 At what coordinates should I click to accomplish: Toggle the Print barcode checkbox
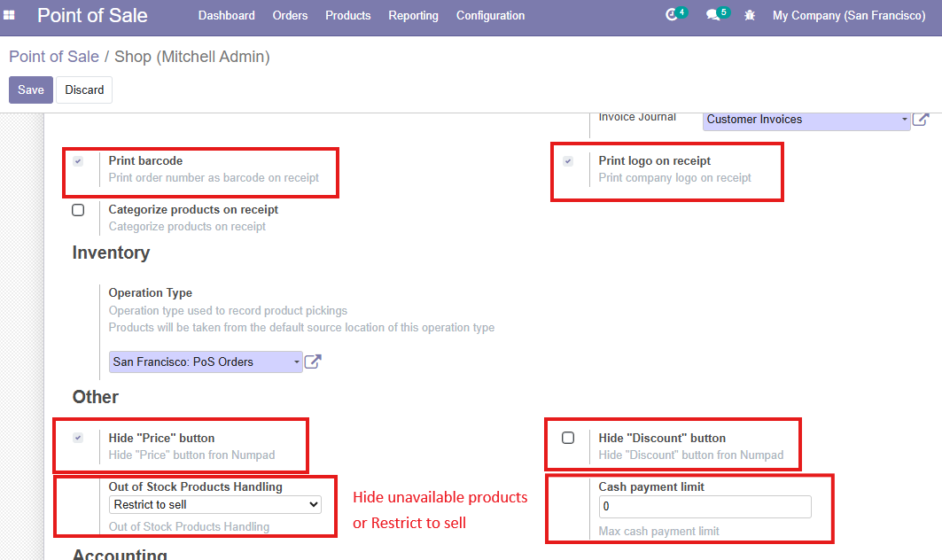pos(78,161)
